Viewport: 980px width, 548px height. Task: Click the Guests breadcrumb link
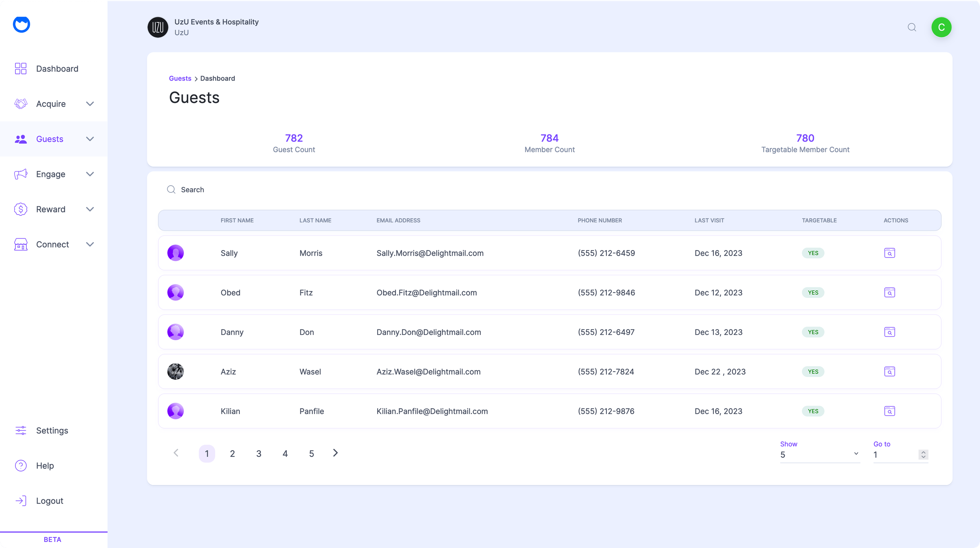point(180,78)
